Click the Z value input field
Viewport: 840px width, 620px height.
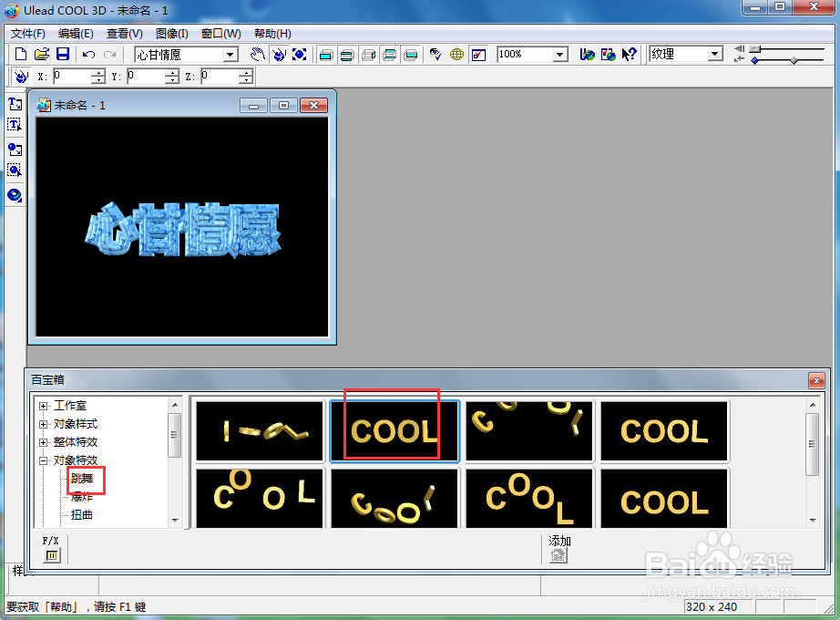pos(220,77)
